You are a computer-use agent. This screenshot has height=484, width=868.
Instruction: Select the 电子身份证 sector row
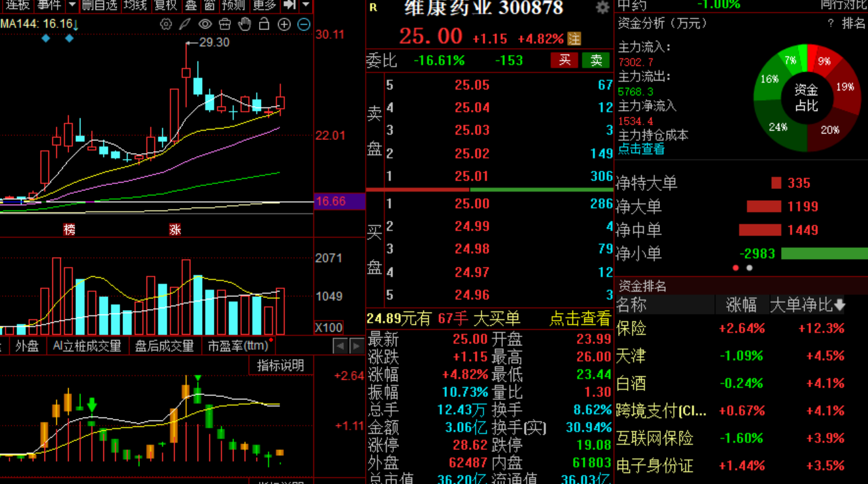[742, 466]
